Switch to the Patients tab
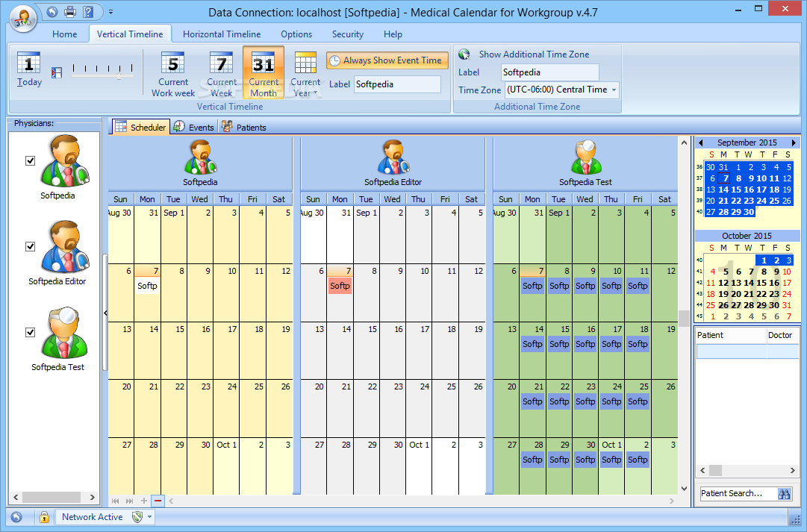807x532 pixels. point(244,127)
